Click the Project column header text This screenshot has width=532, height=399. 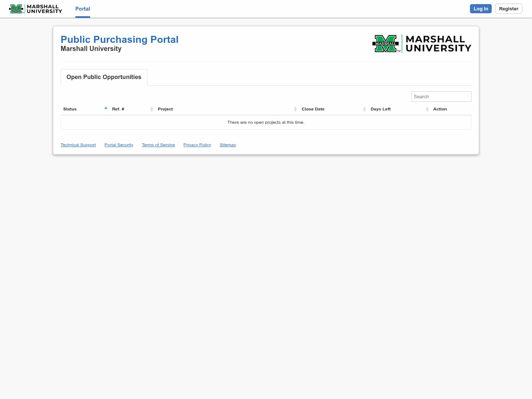point(165,109)
